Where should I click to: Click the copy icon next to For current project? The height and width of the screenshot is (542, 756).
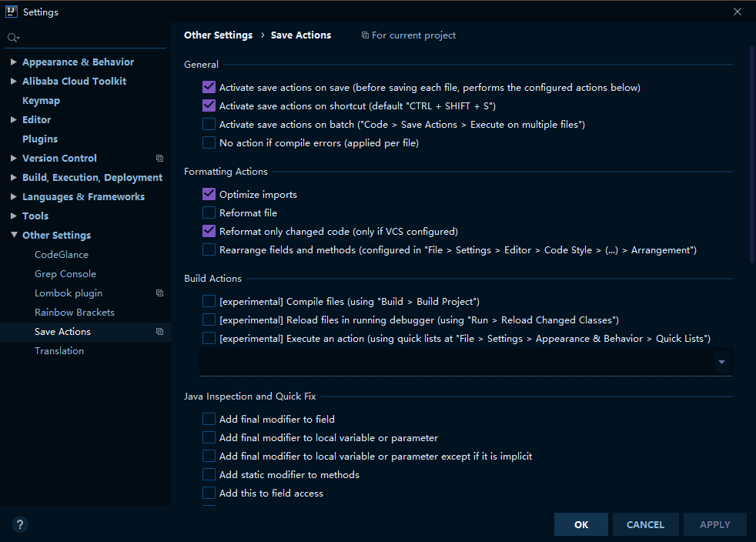tap(365, 35)
